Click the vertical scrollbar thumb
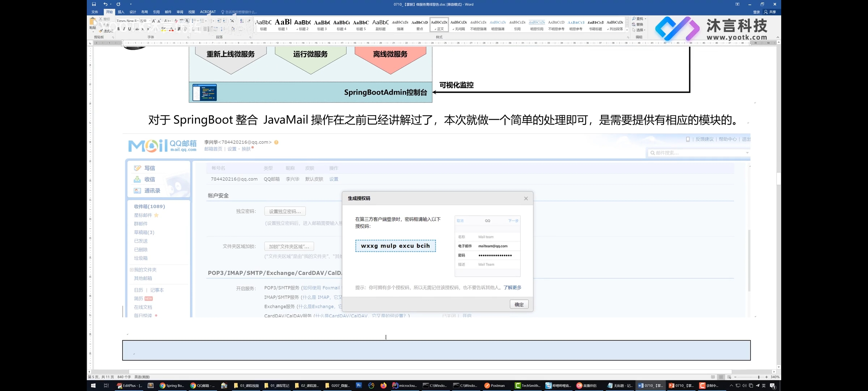Viewport: 868px width, 391px height. [x=779, y=179]
